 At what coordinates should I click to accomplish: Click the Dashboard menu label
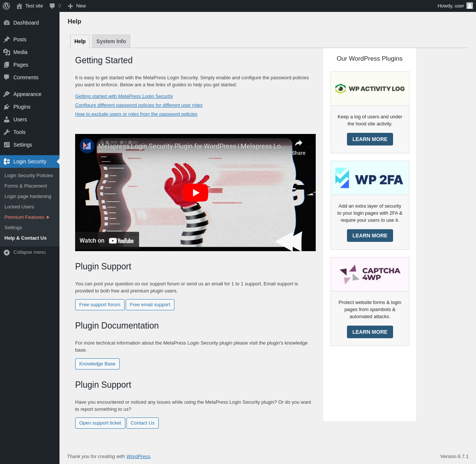click(x=26, y=23)
